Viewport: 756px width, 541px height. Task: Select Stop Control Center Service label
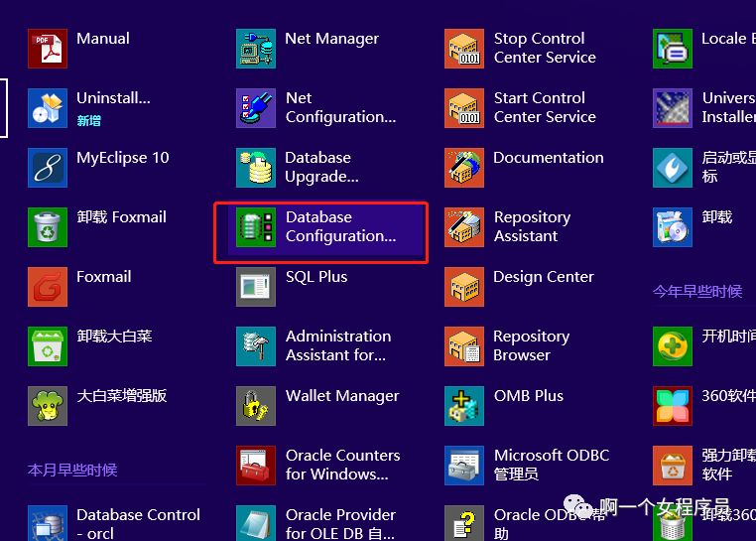(545, 48)
